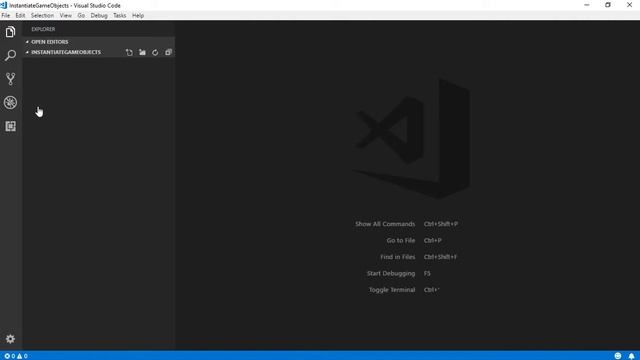Open the Help menu

coord(138,16)
